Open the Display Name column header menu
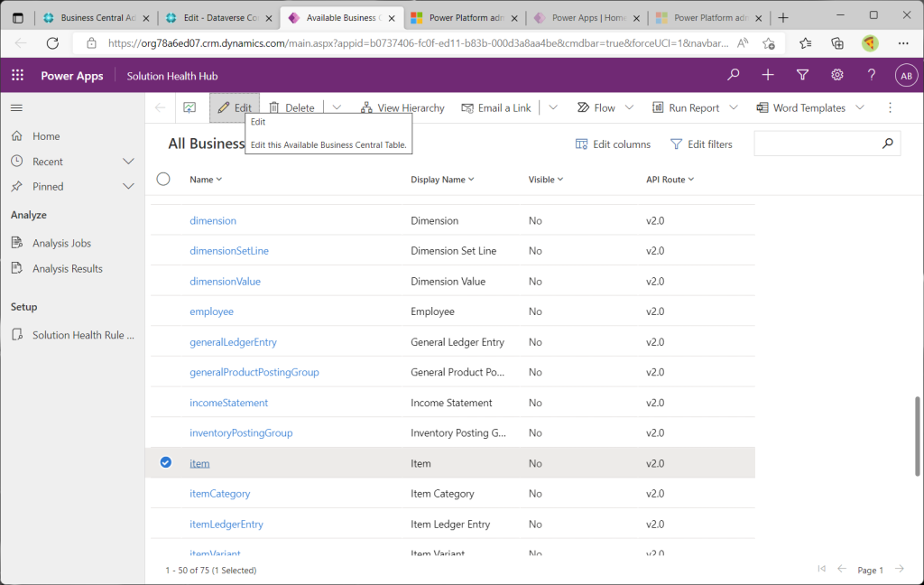The image size is (924, 585). point(442,180)
